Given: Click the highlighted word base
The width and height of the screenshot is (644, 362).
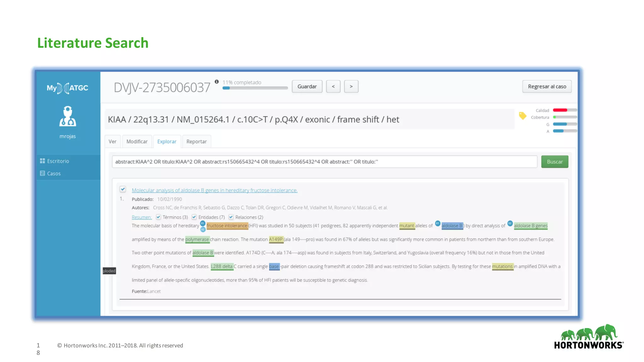Looking at the screenshot, I should [274, 266].
